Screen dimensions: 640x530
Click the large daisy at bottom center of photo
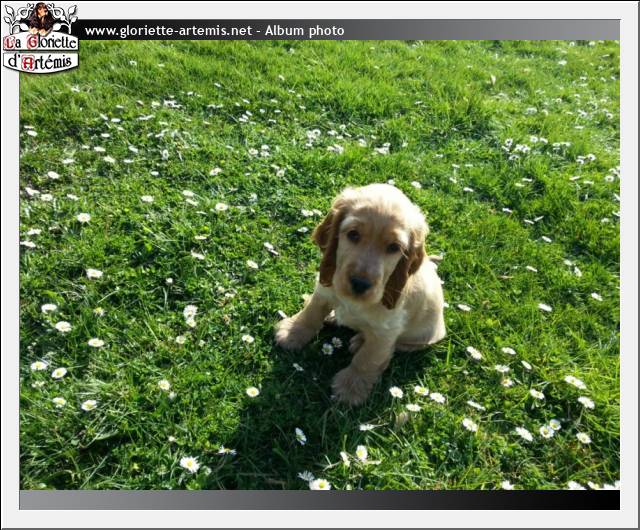(x=319, y=484)
